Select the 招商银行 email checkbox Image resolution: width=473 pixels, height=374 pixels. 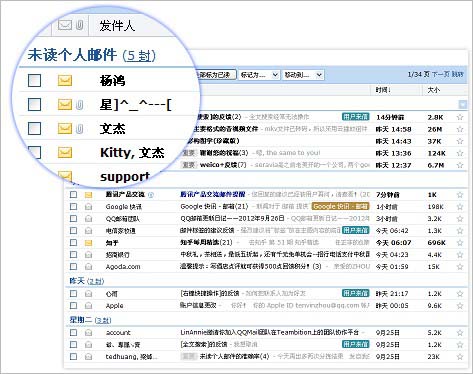[73, 255]
